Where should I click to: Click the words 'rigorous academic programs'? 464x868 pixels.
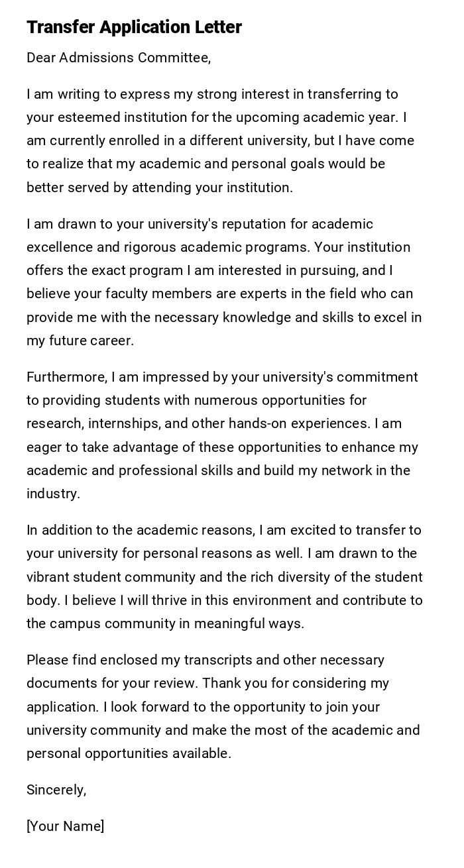[x=215, y=247]
